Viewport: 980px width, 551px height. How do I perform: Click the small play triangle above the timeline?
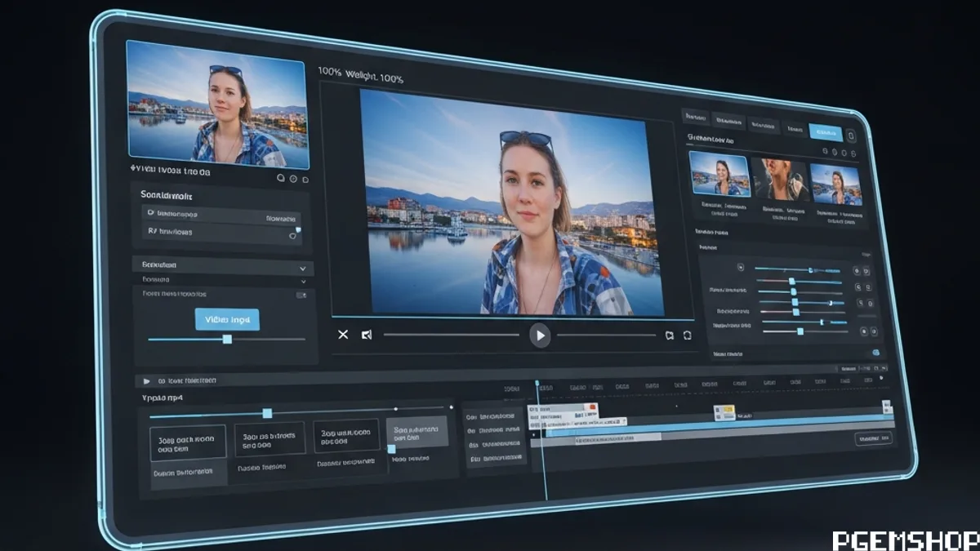pyautogui.click(x=147, y=381)
